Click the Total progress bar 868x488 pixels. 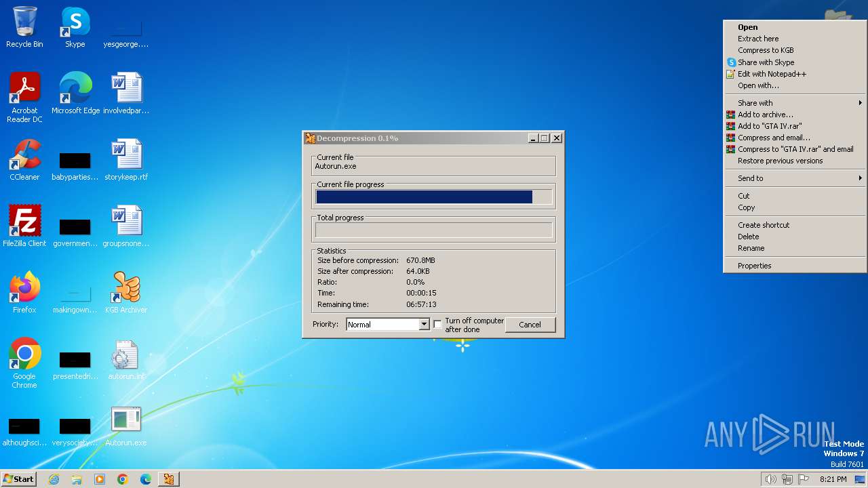point(434,230)
